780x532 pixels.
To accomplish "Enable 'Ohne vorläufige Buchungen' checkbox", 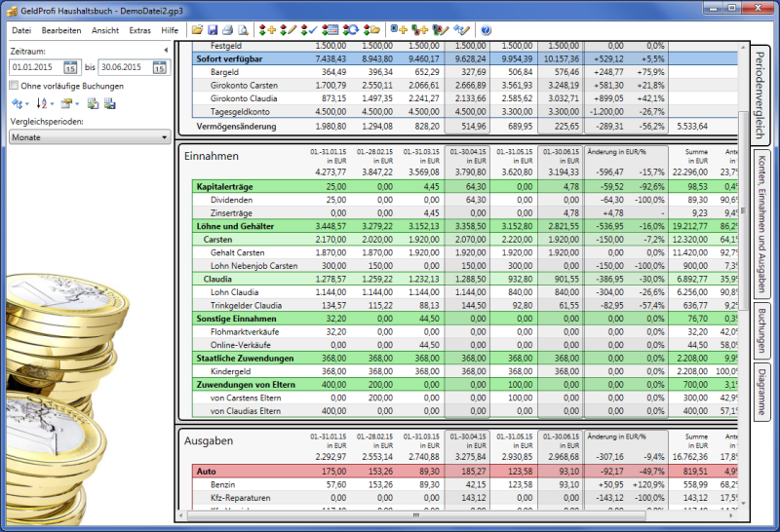I will point(14,86).
